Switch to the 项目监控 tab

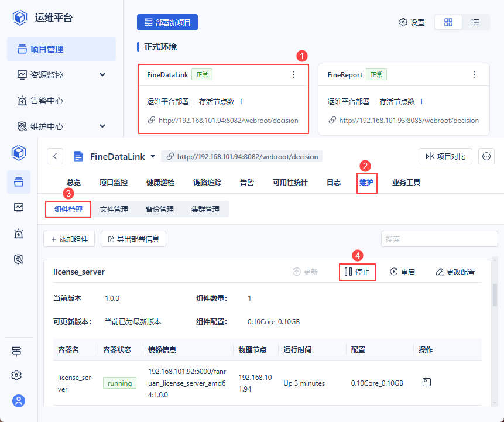114,183
